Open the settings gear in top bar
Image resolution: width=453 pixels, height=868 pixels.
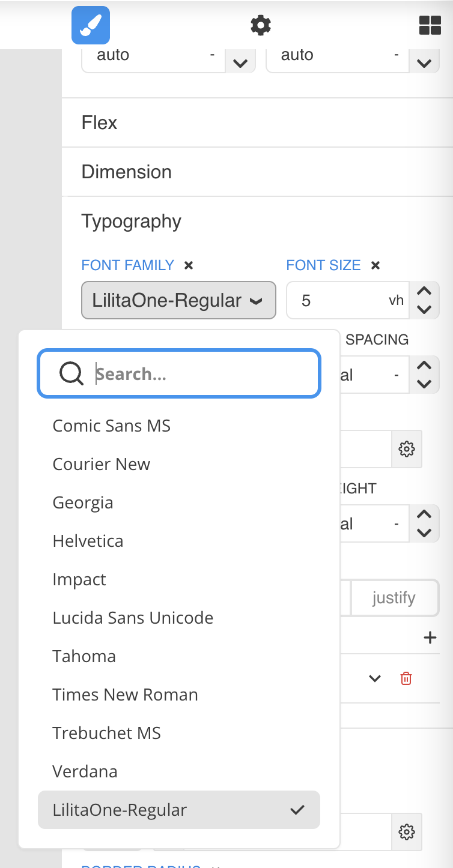tap(260, 25)
